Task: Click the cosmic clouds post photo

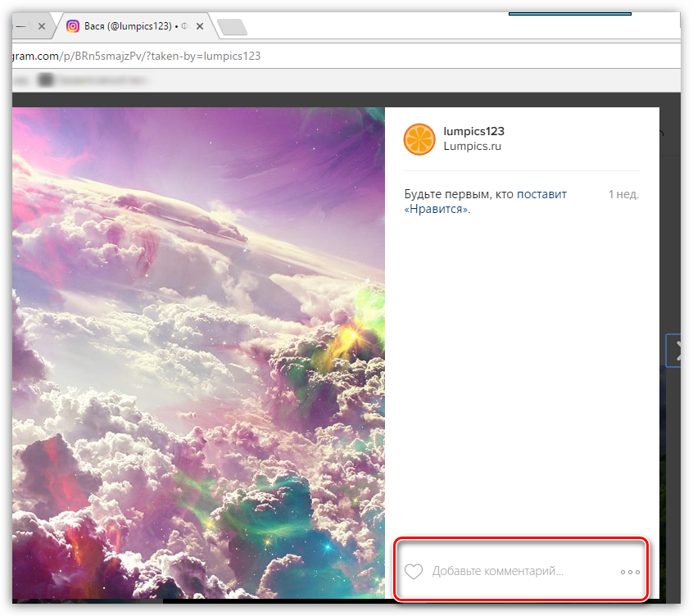Action: point(198,353)
